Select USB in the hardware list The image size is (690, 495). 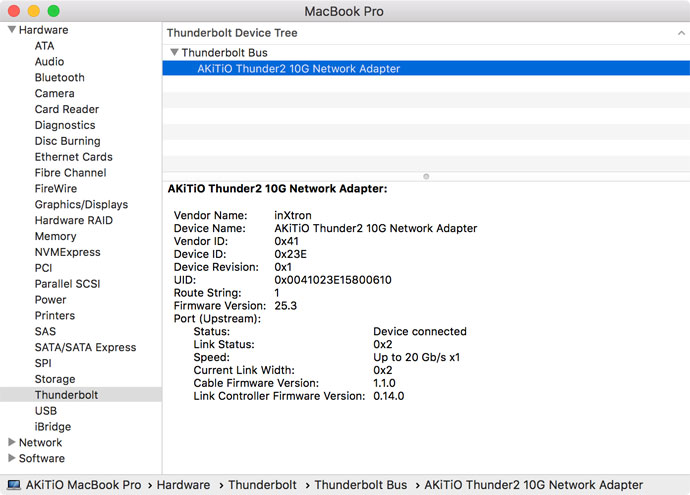(x=46, y=411)
